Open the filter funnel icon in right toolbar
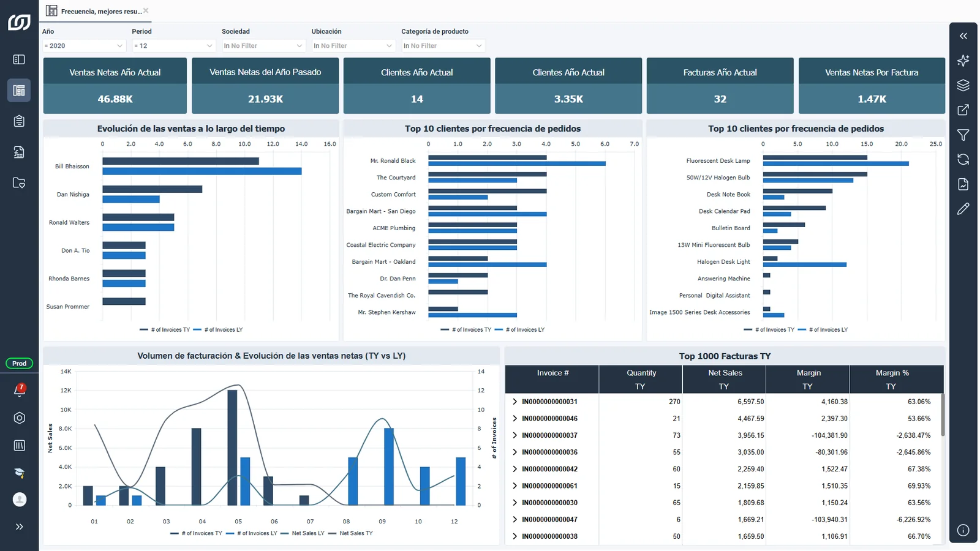This screenshot has height=551, width=980. click(963, 135)
